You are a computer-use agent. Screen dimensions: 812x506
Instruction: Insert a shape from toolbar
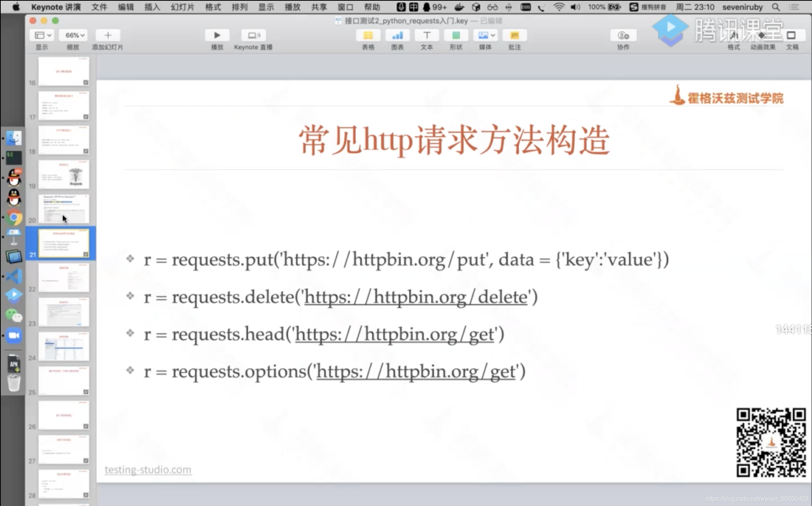point(456,35)
